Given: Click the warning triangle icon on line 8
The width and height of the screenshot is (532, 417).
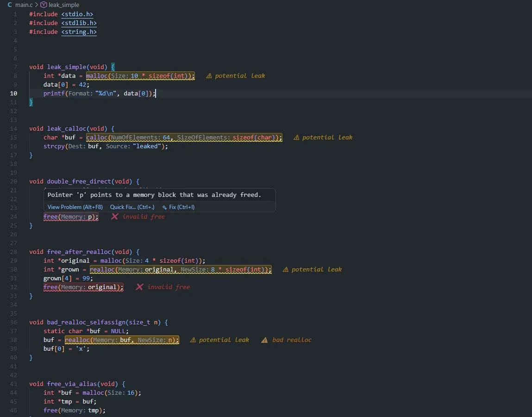Looking at the screenshot, I should pyautogui.click(x=209, y=76).
